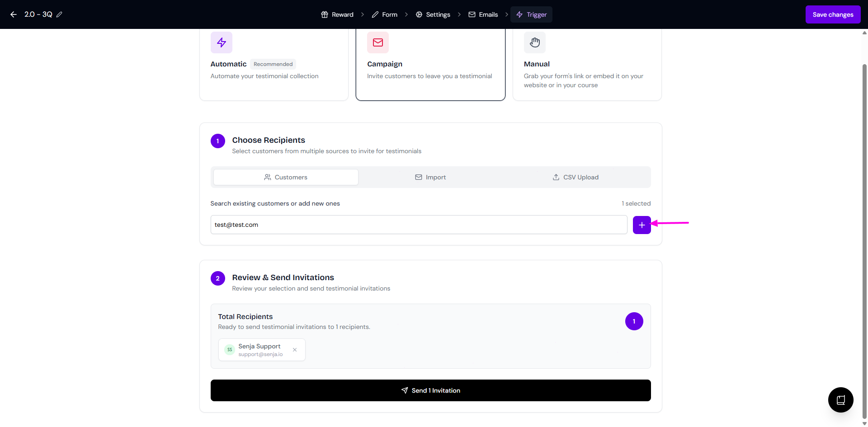Click the back arrow beside 2.0 - 3Q
This screenshot has width=868, height=427.
(x=14, y=14)
